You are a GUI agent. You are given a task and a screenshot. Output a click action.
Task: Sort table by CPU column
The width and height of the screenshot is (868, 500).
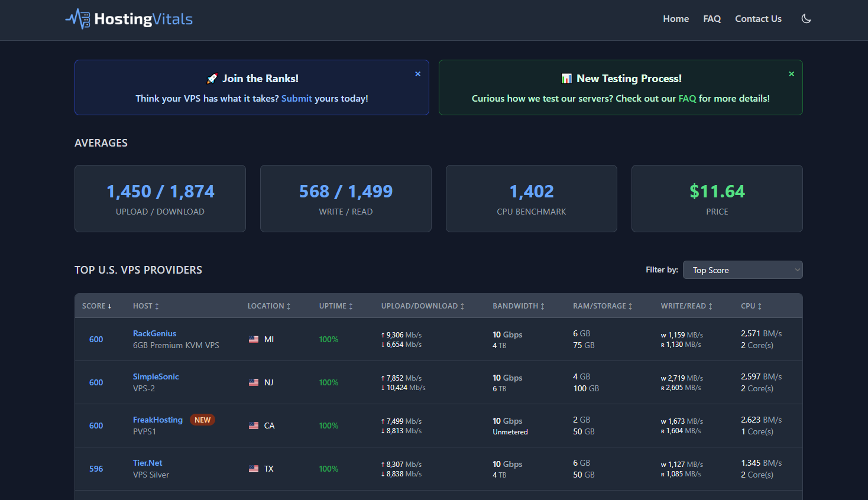pyautogui.click(x=752, y=306)
